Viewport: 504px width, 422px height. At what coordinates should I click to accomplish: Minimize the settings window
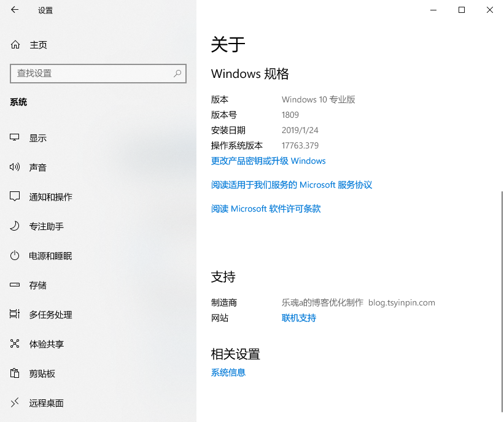433,10
